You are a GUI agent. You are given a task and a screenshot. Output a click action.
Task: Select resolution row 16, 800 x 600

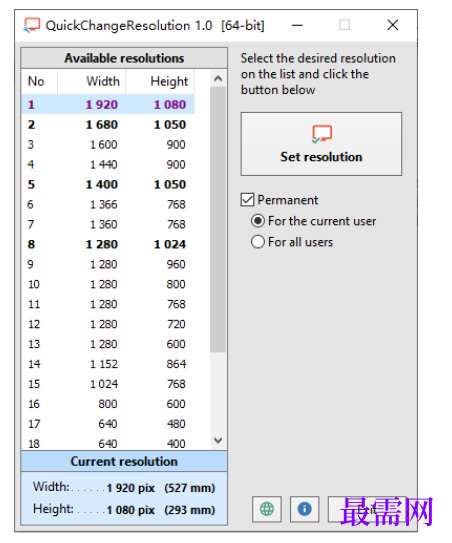click(x=108, y=404)
